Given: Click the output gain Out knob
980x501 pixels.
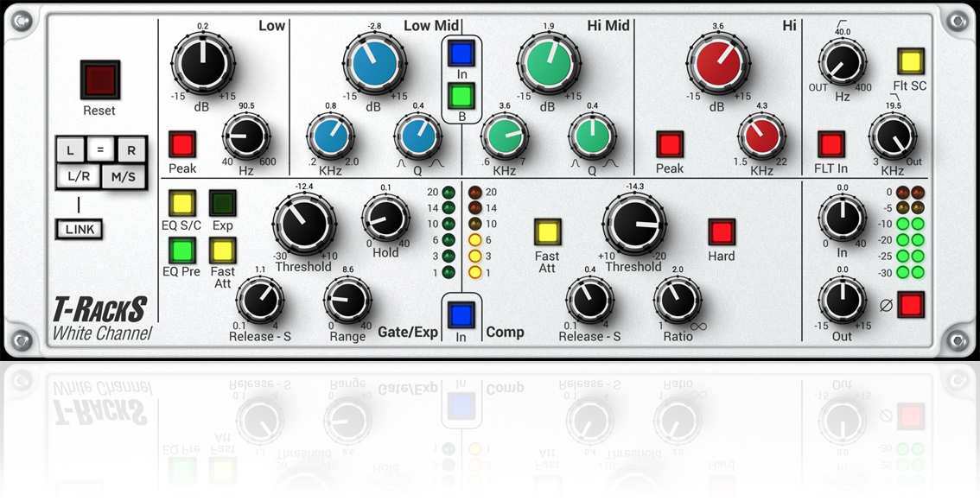Looking at the screenshot, I should 843,301.
